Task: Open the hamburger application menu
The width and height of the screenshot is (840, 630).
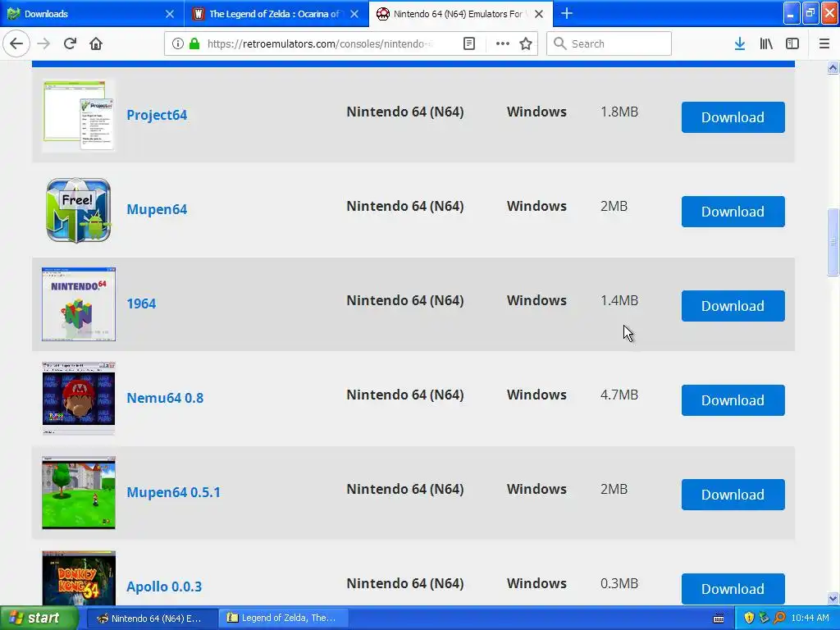Action: (824, 43)
